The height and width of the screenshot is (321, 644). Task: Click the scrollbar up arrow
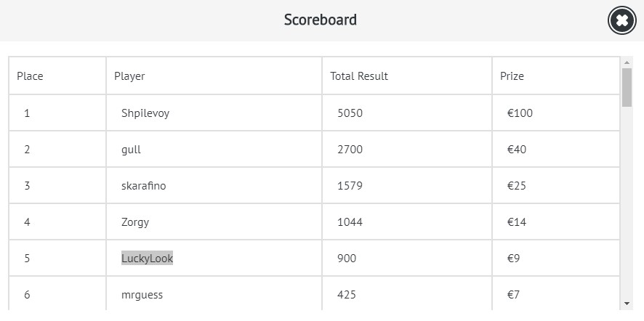click(627, 62)
